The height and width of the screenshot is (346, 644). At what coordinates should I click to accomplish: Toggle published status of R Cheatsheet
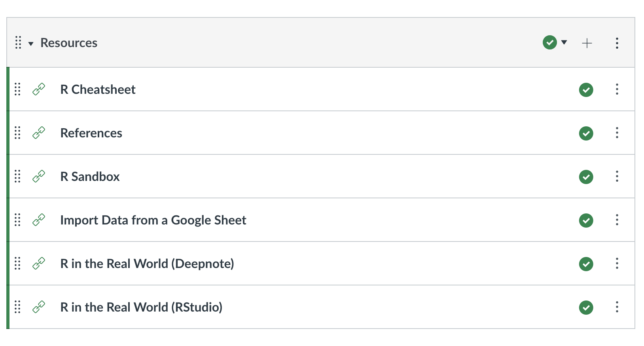point(586,89)
